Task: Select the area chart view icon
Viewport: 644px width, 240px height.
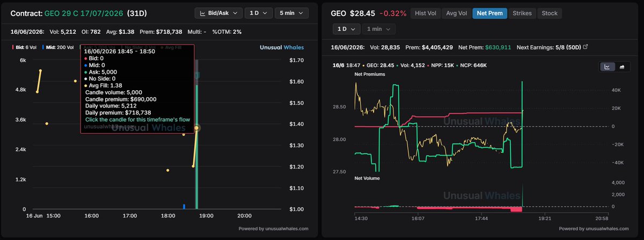Action: click(621, 67)
